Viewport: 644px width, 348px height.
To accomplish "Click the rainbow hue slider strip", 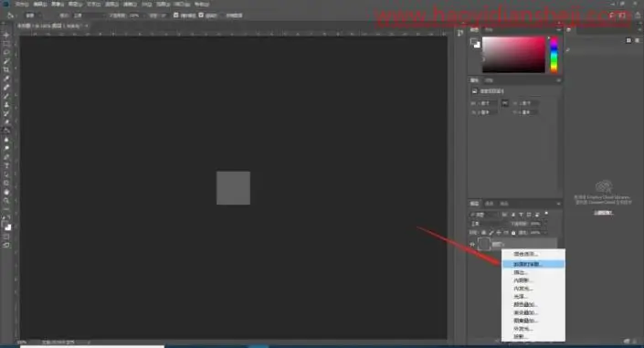I will [554, 55].
